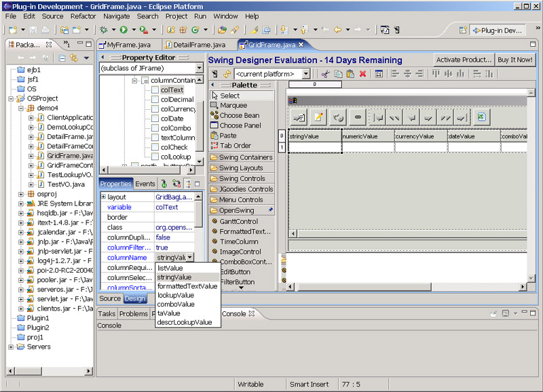543x392 pixels.
Task: Toggle the colDate checkbox in component tree
Action: (155, 118)
